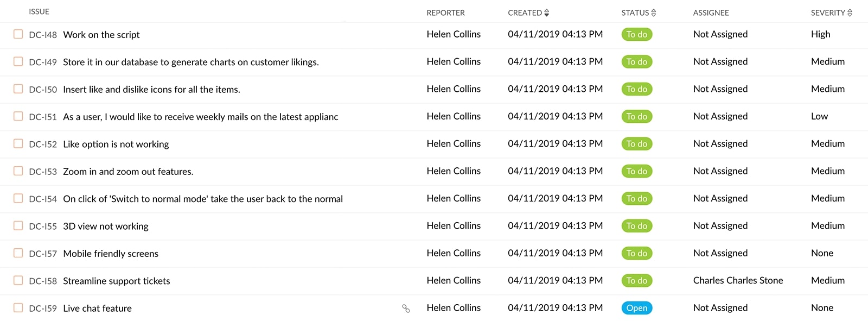Screen dimensions: 868x321
Task: Click 'Not Assigned' on DC-I59 row
Action: click(720, 308)
